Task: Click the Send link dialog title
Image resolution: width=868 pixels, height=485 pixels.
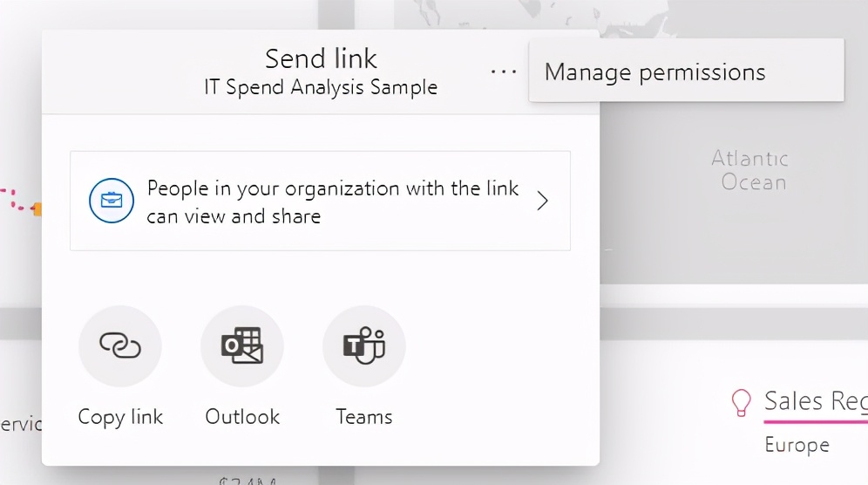Action: (321, 58)
